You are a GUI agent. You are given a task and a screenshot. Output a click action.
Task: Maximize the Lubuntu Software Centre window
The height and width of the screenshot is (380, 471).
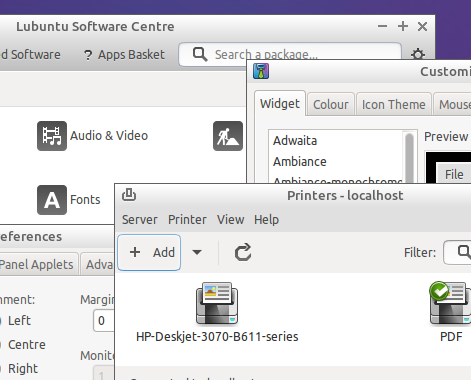tap(403, 26)
